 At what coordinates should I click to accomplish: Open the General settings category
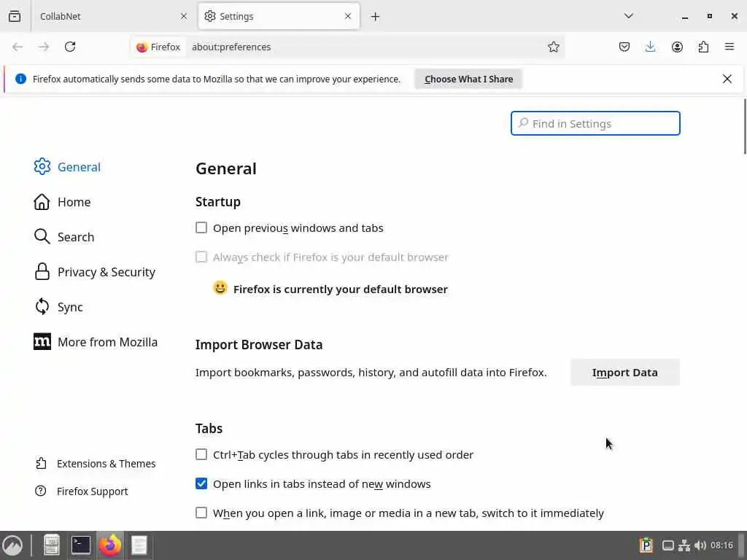click(67, 167)
